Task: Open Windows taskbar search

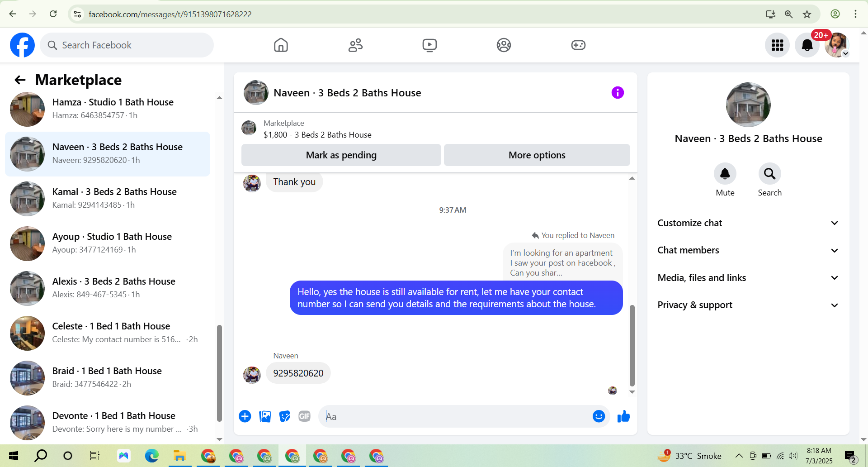Action: (x=41, y=456)
